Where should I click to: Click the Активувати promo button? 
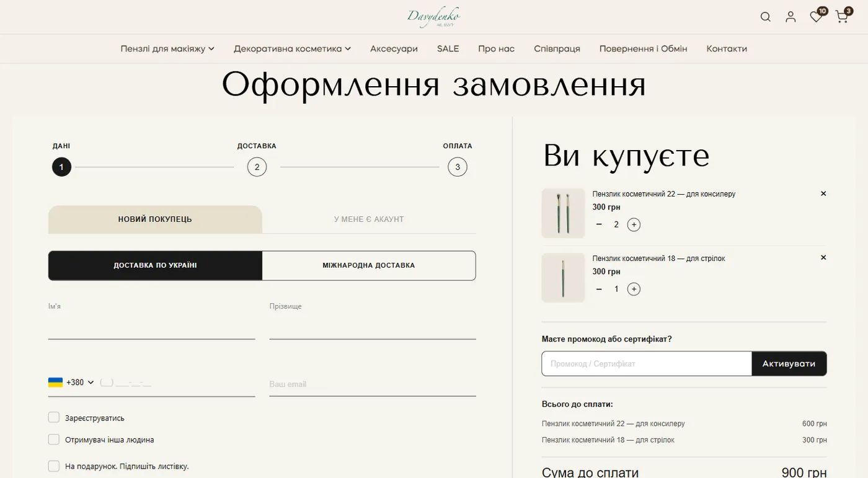(789, 363)
